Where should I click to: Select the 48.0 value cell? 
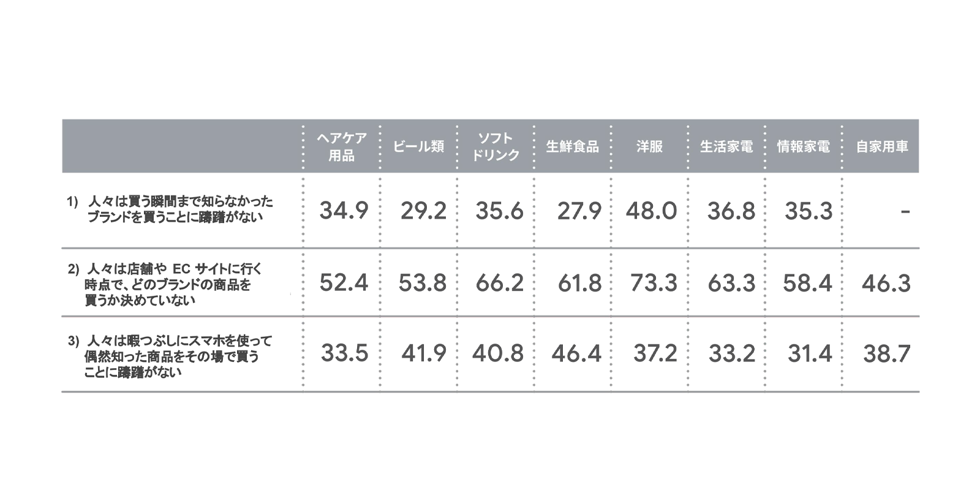(x=651, y=211)
